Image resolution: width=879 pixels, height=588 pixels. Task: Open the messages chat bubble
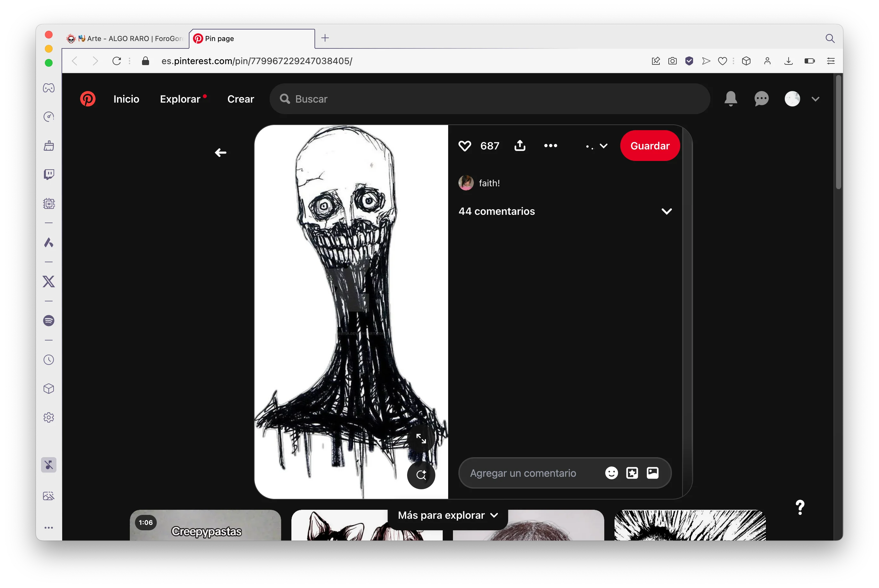(761, 99)
